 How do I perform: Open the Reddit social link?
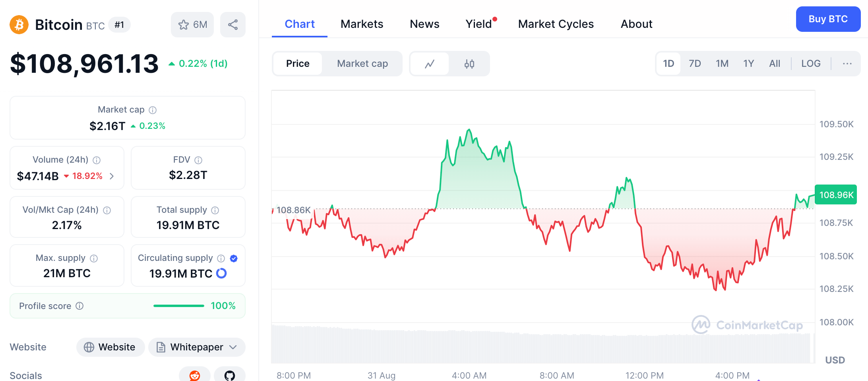coord(195,375)
